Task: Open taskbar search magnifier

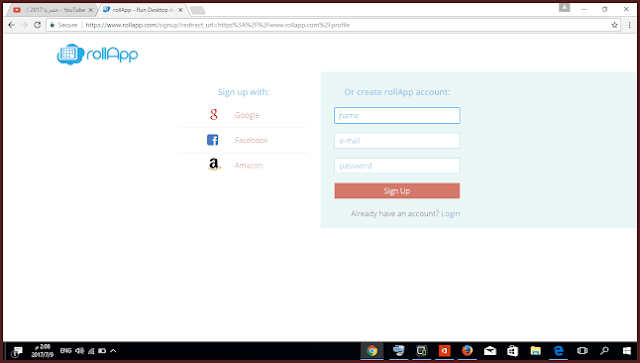Action: pyautogui.click(x=604, y=351)
